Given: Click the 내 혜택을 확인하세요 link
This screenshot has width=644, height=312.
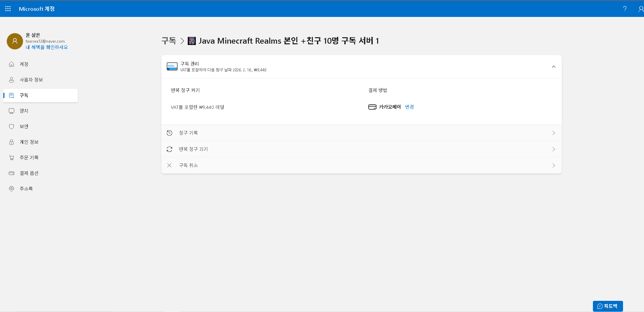Looking at the screenshot, I should point(47,47).
